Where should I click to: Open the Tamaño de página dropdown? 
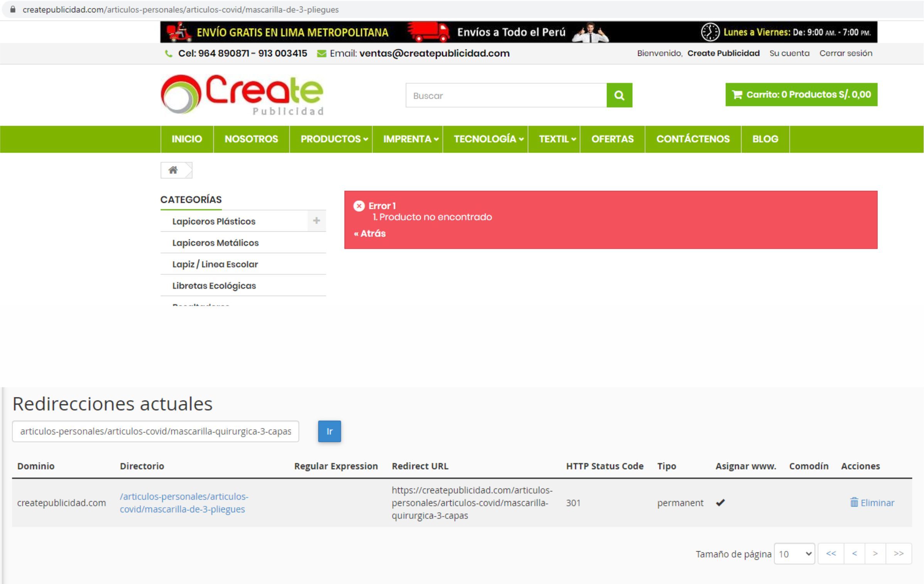(794, 554)
